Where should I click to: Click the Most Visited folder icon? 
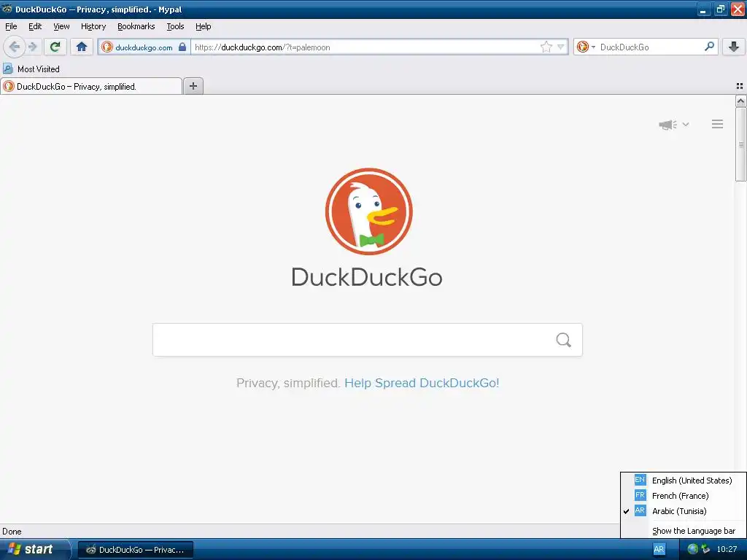click(x=7, y=69)
